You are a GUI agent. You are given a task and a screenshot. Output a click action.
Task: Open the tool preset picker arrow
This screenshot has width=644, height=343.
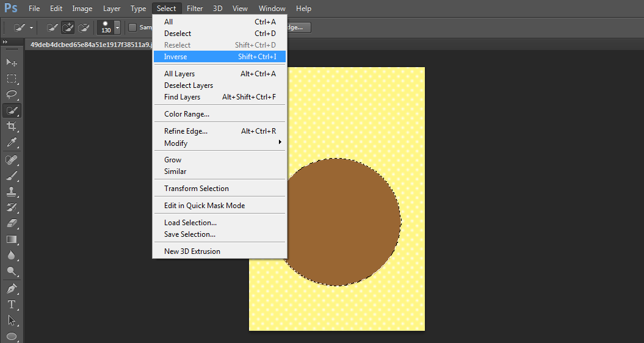coord(31,27)
